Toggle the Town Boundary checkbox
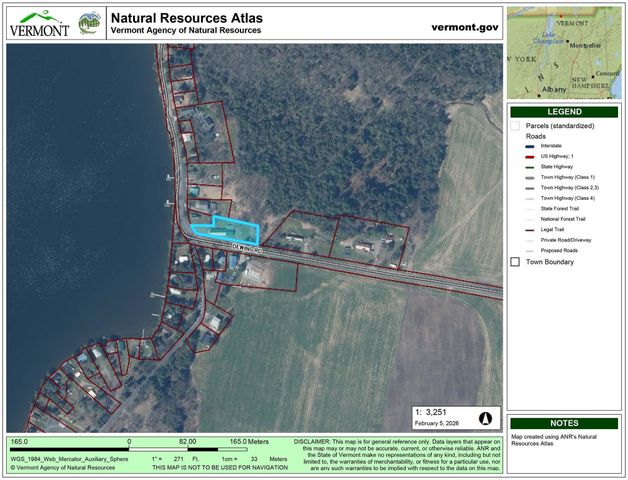 click(516, 262)
